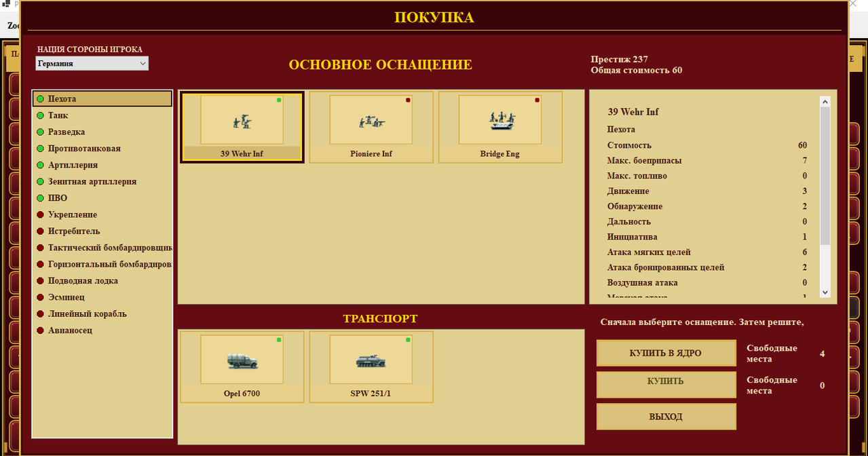Select the Тактический бомбардировщик class
Image resolution: width=868 pixels, height=456 pixels.
102,248
